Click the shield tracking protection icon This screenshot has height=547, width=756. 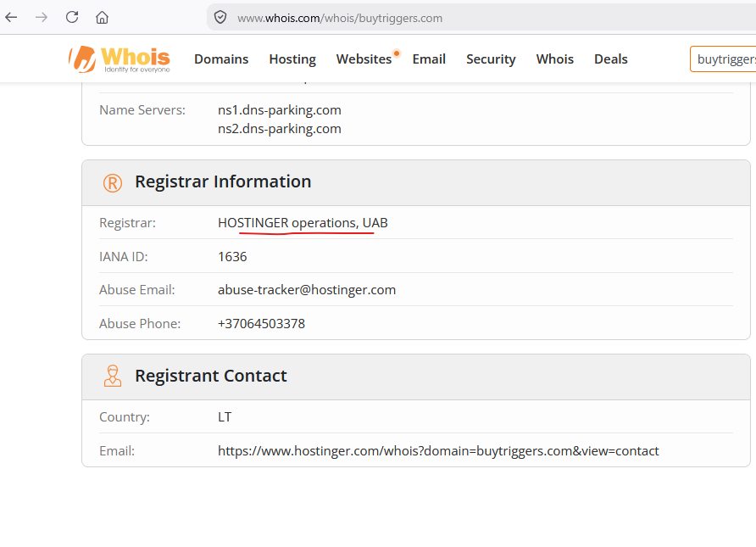click(x=220, y=18)
